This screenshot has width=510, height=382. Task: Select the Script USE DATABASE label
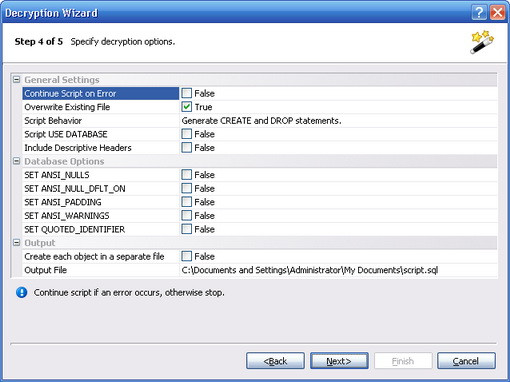(66, 134)
